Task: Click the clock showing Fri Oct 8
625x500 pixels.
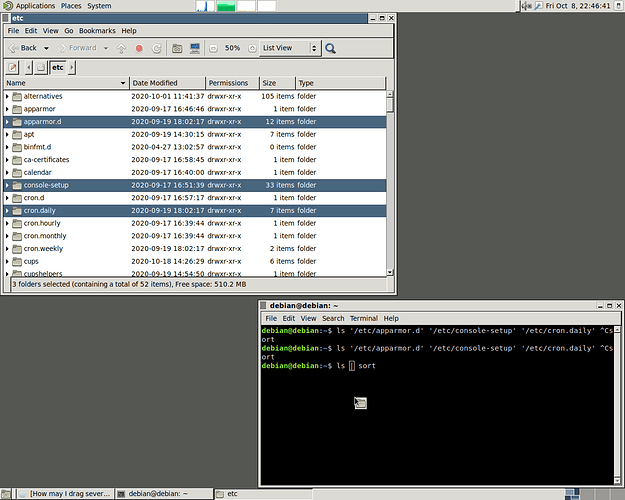Action: [578, 6]
